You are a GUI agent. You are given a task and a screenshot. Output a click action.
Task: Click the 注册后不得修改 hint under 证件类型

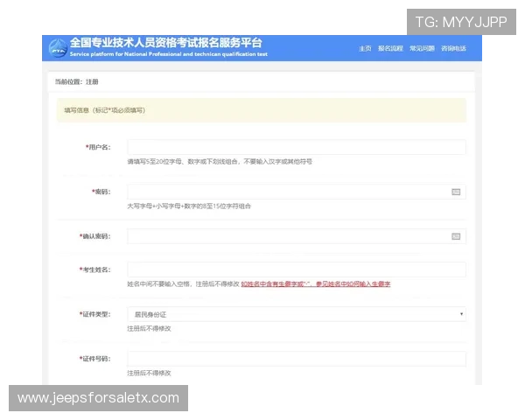pyautogui.click(x=149, y=329)
